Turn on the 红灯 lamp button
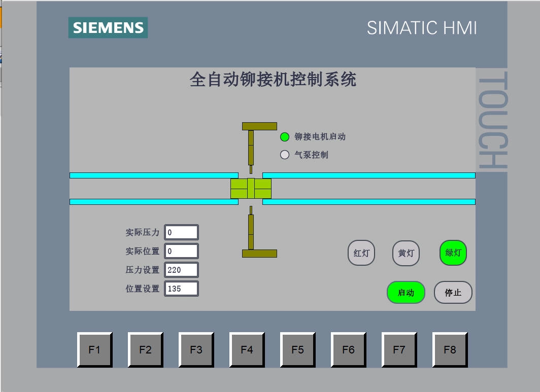 361,253
